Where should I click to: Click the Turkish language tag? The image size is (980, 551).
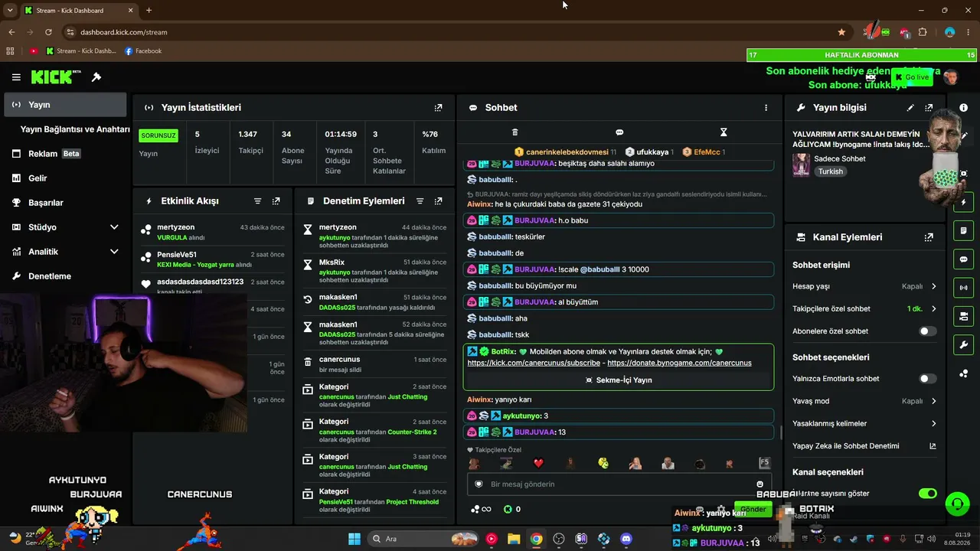pos(831,171)
